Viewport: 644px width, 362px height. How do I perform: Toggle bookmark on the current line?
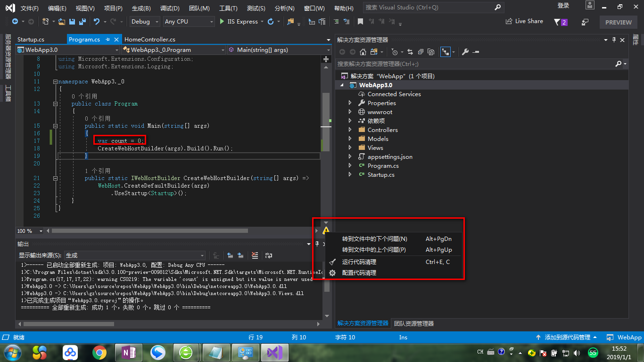[x=360, y=22]
